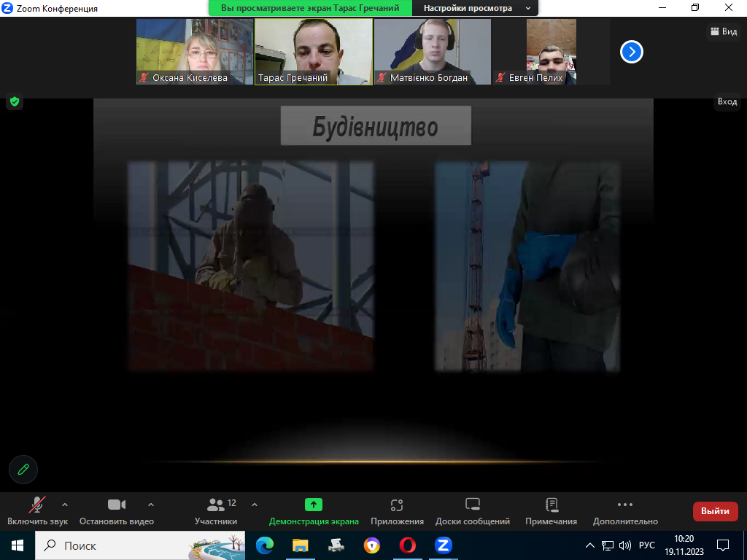The image size is (747, 560).
Task: Open Windows Start menu
Action: [18, 545]
